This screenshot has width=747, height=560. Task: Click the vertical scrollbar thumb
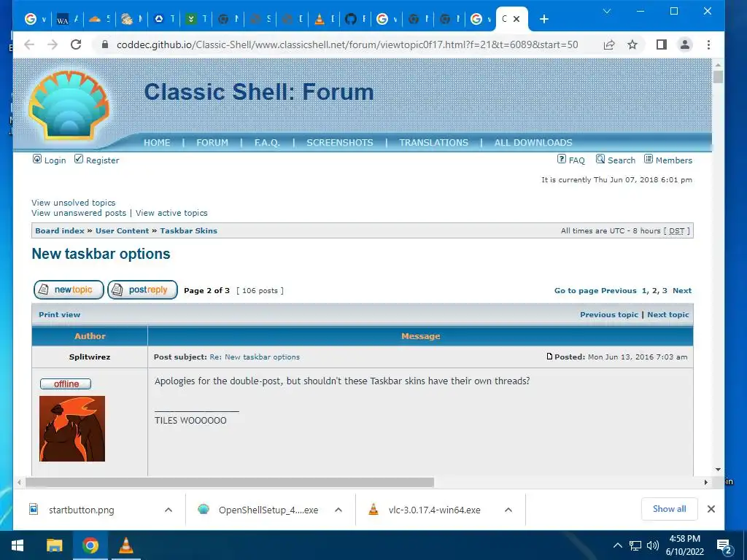coord(718,76)
